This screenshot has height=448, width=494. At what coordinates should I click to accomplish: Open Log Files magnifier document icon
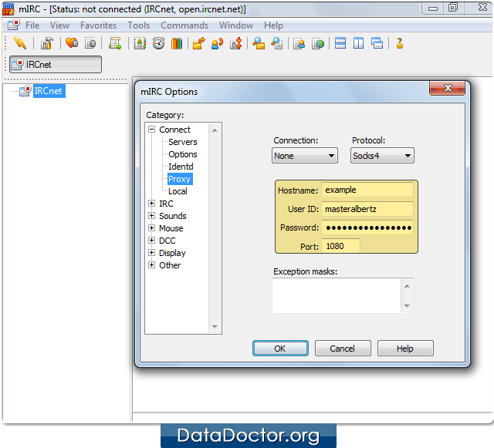point(277,43)
